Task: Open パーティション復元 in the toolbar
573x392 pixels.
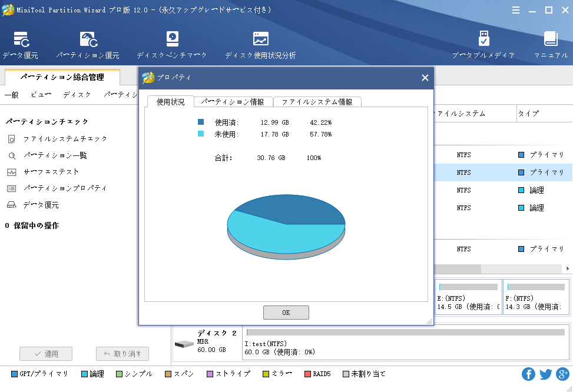Action: point(88,40)
